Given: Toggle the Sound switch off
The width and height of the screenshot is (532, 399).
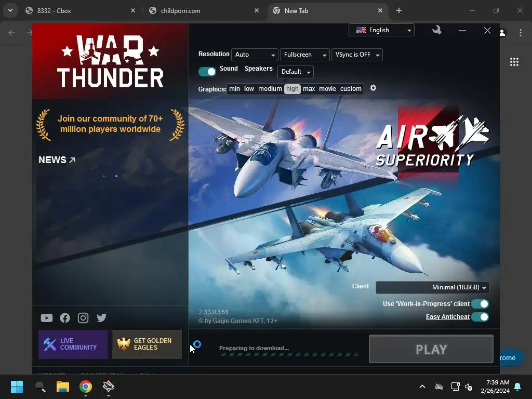Looking at the screenshot, I should [207, 72].
